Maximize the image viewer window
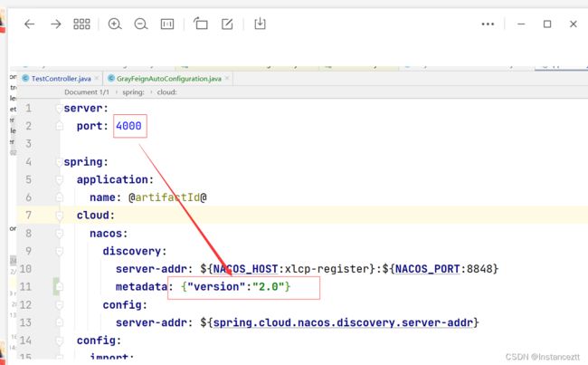 pos(547,24)
